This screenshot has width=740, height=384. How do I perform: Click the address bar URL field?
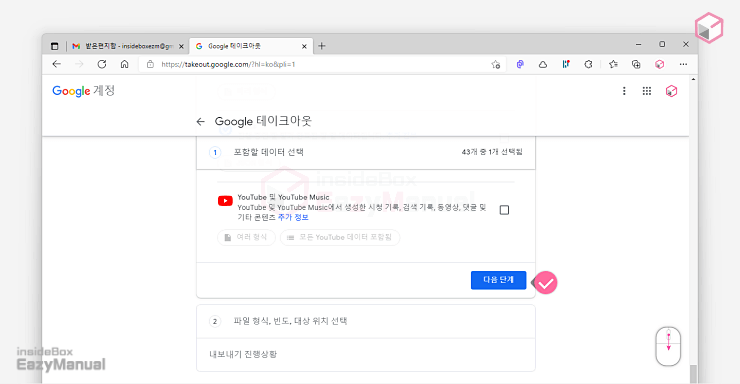tap(321, 64)
